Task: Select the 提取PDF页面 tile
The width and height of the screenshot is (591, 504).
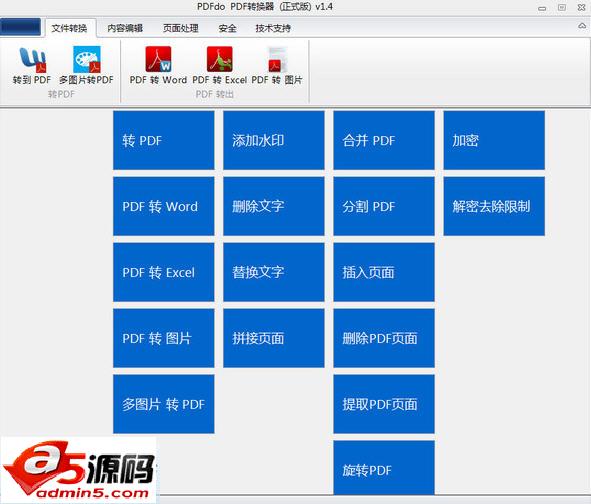Action: (384, 404)
